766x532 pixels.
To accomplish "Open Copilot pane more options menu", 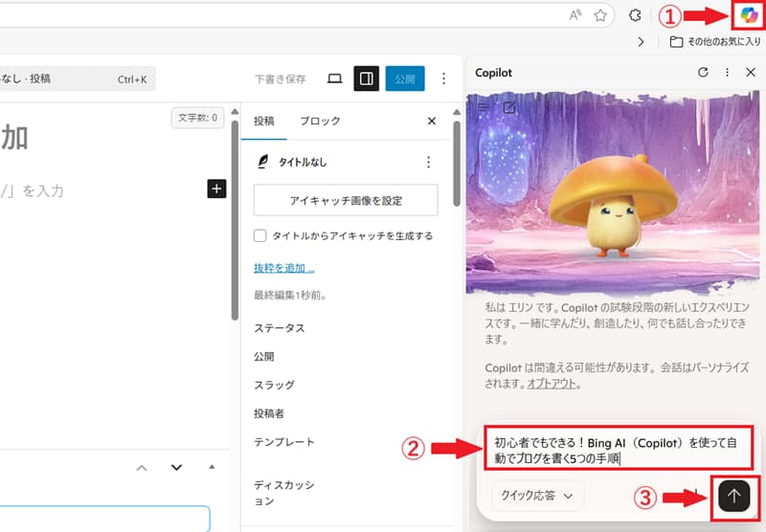I will pyautogui.click(x=727, y=72).
